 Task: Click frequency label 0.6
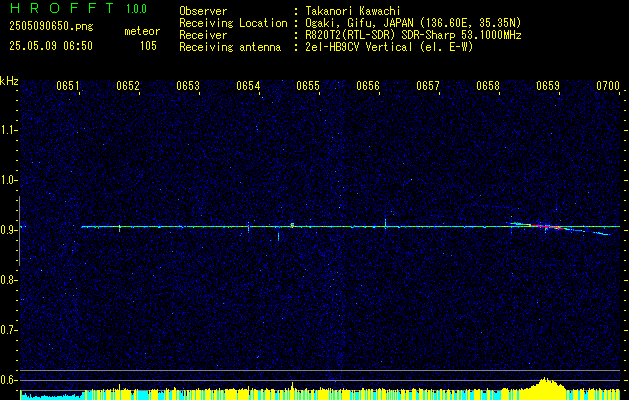9,380
